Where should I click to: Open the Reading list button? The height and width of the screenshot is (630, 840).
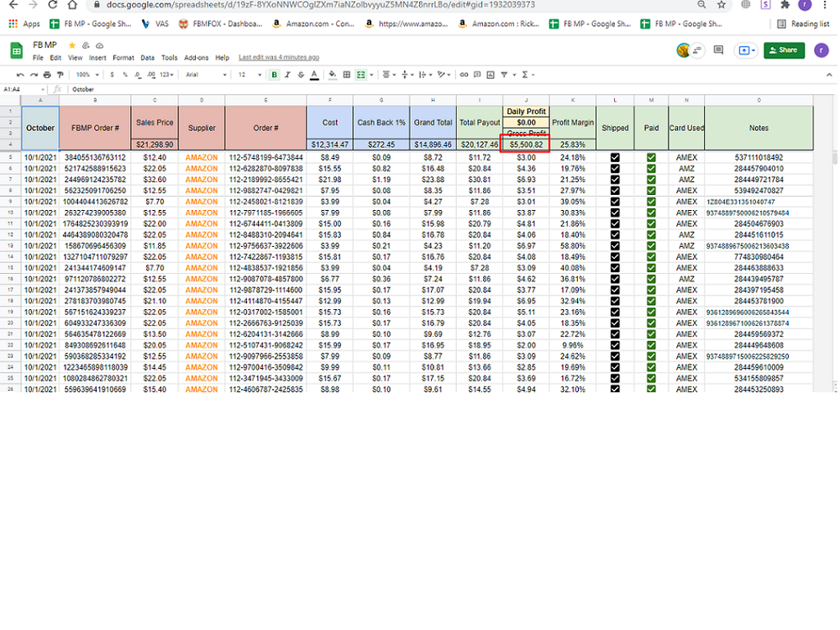804,24
